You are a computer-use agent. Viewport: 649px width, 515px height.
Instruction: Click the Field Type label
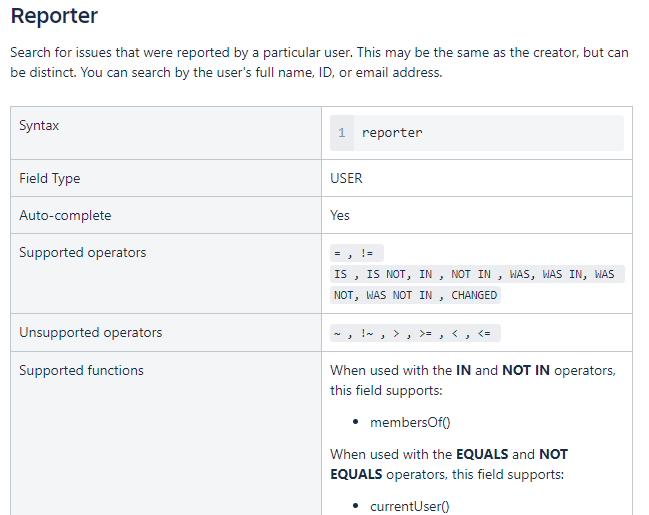click(x=50, y=178)
